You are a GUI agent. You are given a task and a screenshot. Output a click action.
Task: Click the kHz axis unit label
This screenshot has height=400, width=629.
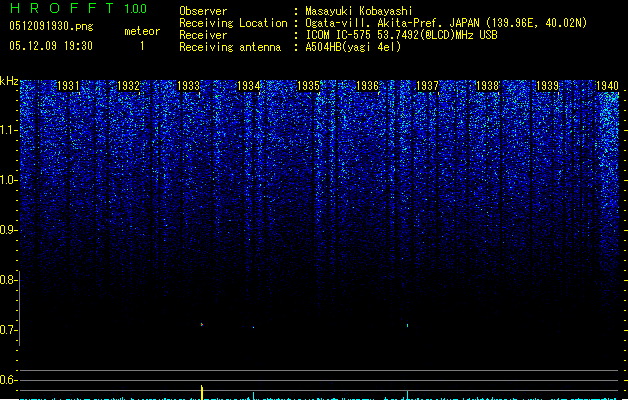9,81
